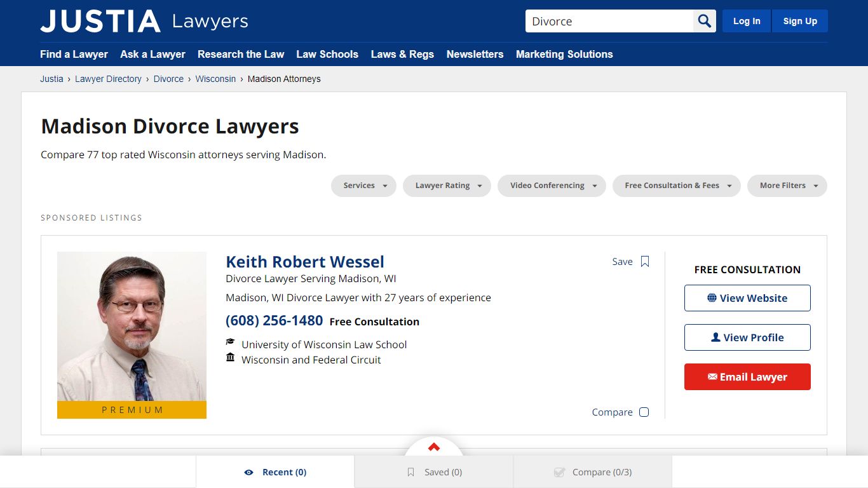The height and width of the screenshot is (488, 868).
Task: Click the Justia breadcrumb link
Action: (51, 79)
